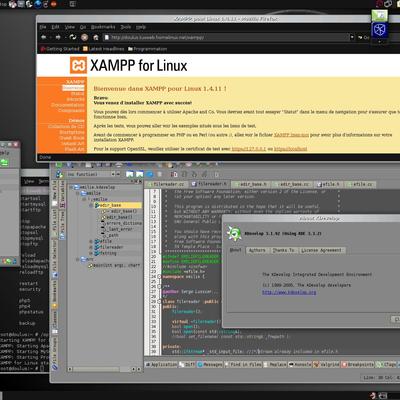The image size is (400, 400).
Task: Collapse the emilie.kdevelop root node
Action: point(71,187)
